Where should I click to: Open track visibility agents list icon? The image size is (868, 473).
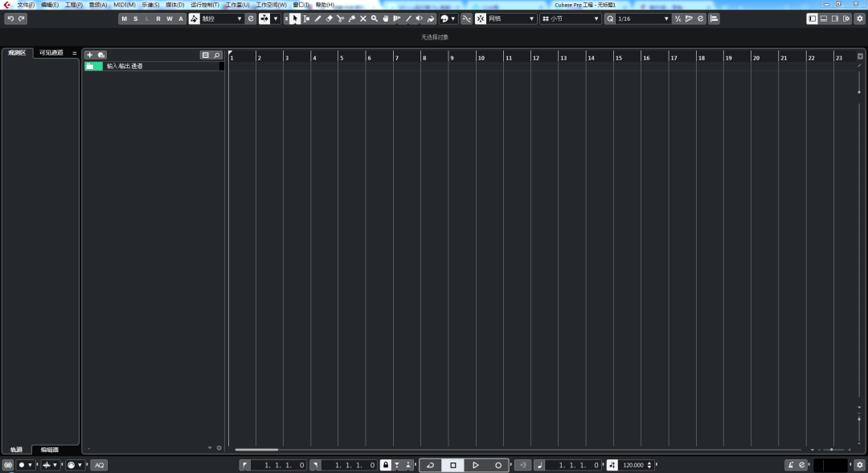point(206,55)
